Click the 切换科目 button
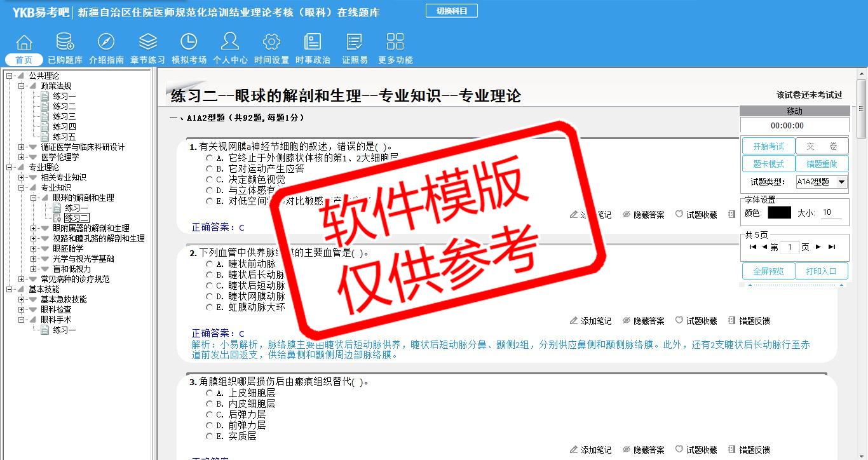Image resolution: width=868 pixels, height=460 pixels. (x=452, y=11)
